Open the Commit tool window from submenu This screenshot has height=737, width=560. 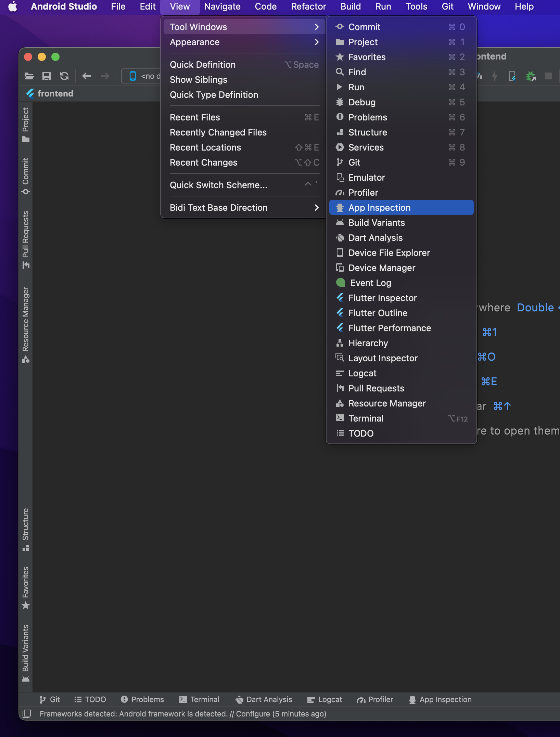(x=401, y=27)
